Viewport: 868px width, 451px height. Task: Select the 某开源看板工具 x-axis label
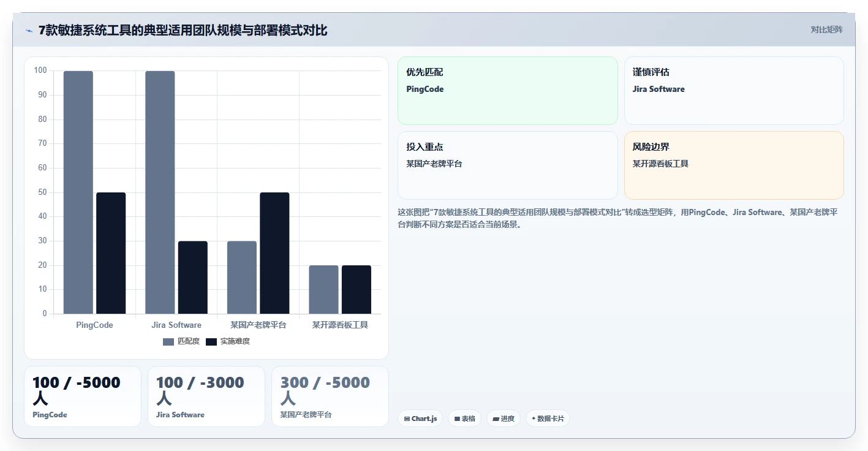340,325
